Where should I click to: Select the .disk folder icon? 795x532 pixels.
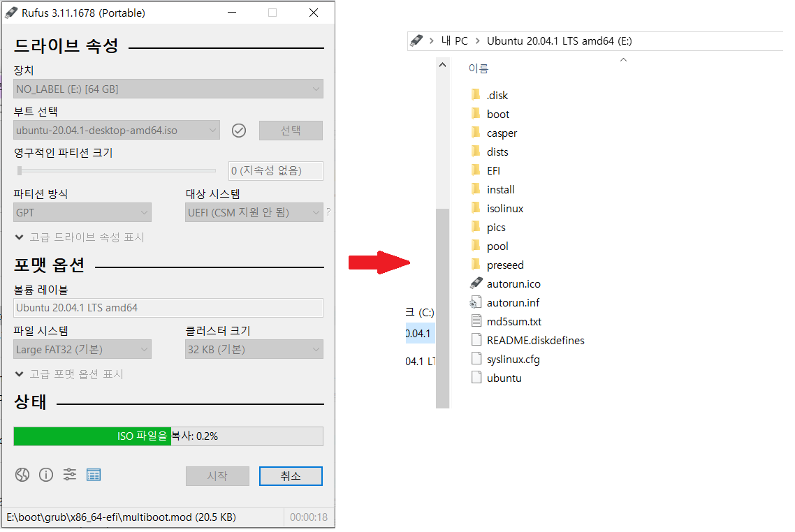pos(476,95)
